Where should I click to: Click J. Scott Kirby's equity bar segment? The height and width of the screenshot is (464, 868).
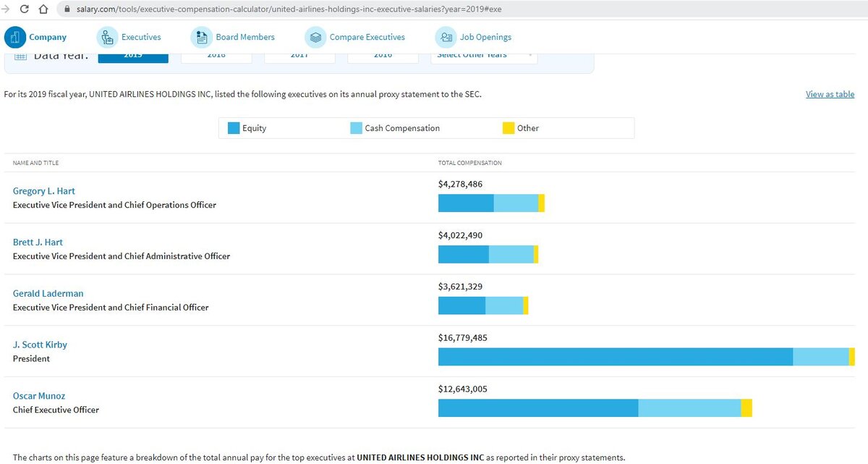[616, 357]
